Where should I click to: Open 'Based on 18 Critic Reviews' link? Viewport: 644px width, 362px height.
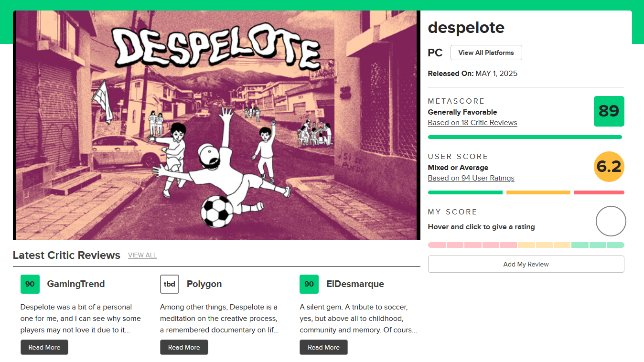[x=472, y=123]
